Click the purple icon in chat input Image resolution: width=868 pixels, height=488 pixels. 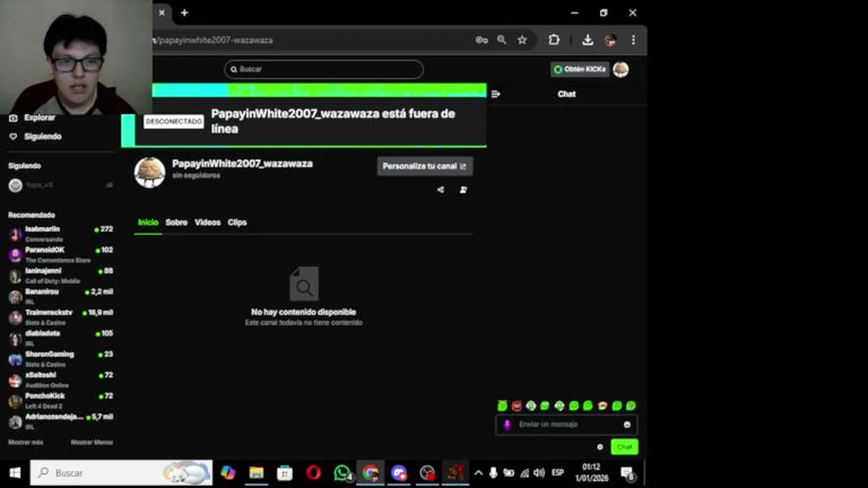(x=507, y=425)
